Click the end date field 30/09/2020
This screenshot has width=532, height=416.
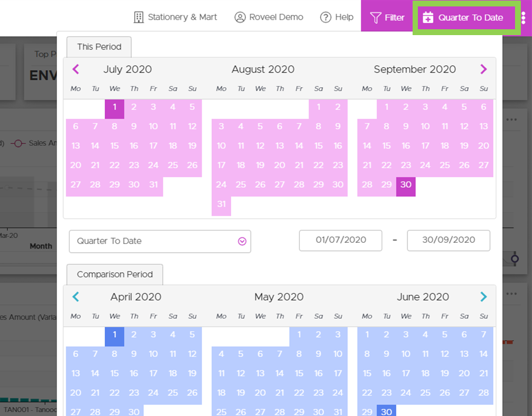pos(448,240)
